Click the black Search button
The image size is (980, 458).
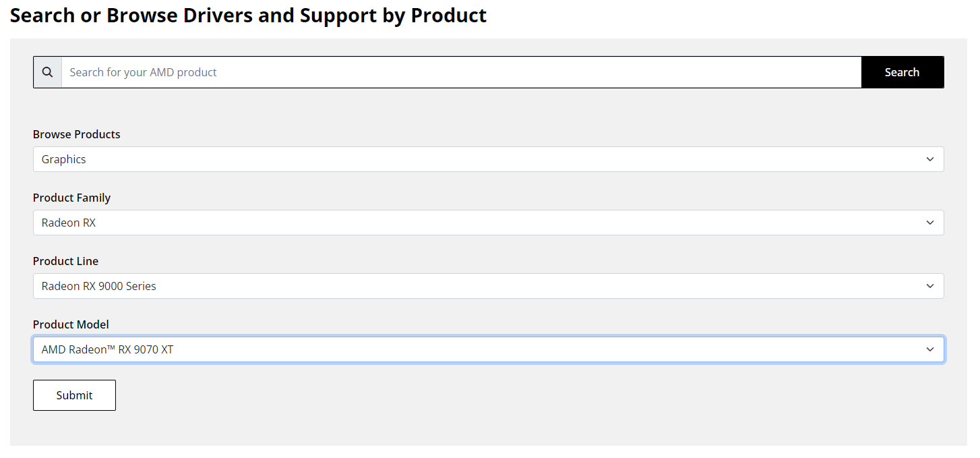point(902,72)
